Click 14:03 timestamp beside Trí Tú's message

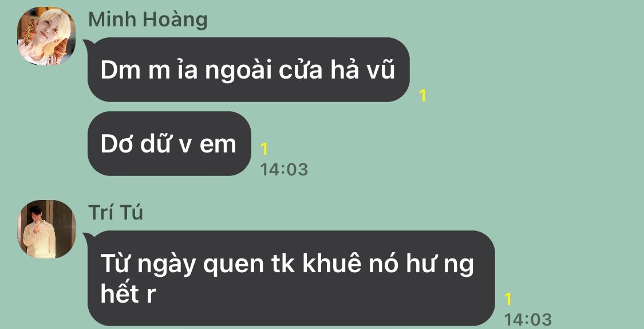pyautogui.click(x=528, y=319)
